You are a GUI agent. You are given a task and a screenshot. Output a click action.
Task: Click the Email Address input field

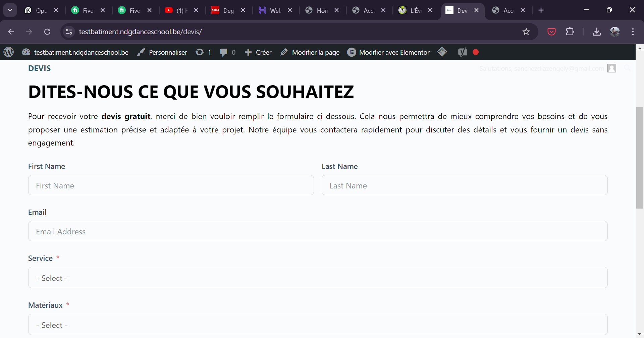(318, 231)
